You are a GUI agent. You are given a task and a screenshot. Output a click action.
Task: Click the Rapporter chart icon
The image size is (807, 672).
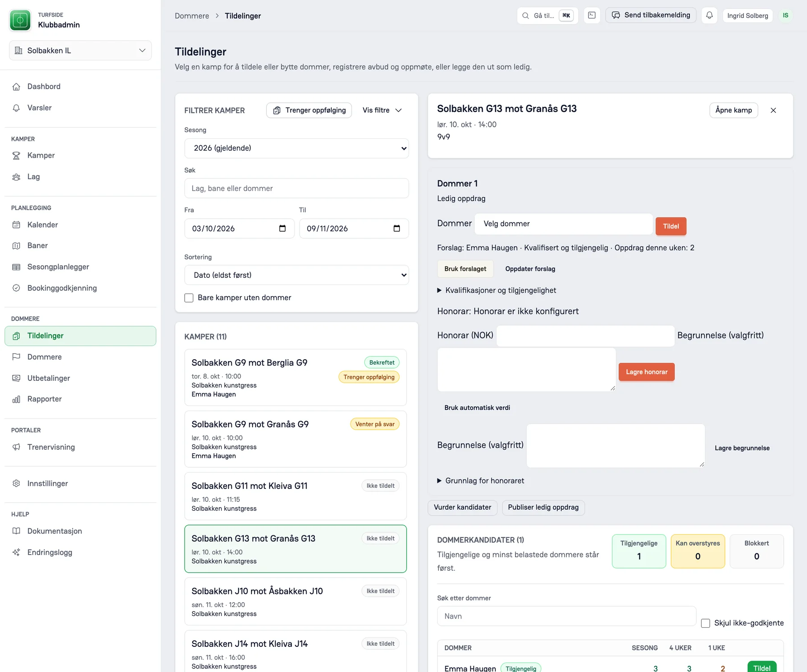[17, 399]
